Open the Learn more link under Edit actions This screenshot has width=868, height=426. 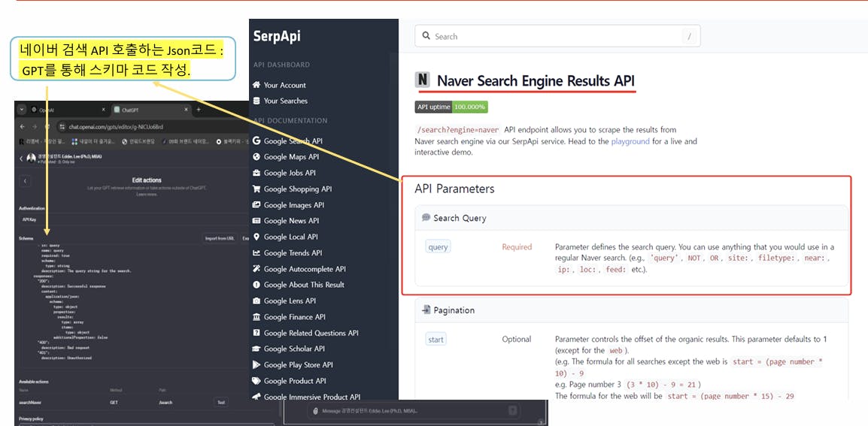[x=147, y=194]
